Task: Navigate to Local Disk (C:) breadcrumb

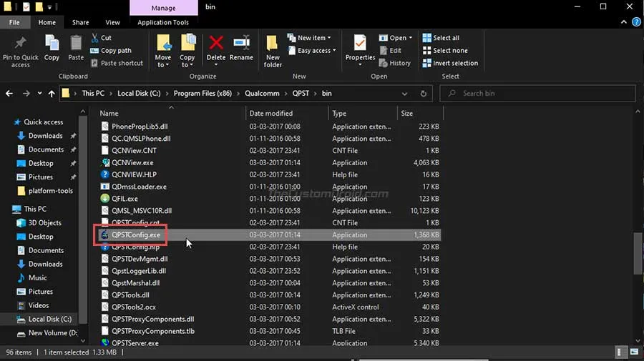Action: pyautogui.click(x=139, y=94)
